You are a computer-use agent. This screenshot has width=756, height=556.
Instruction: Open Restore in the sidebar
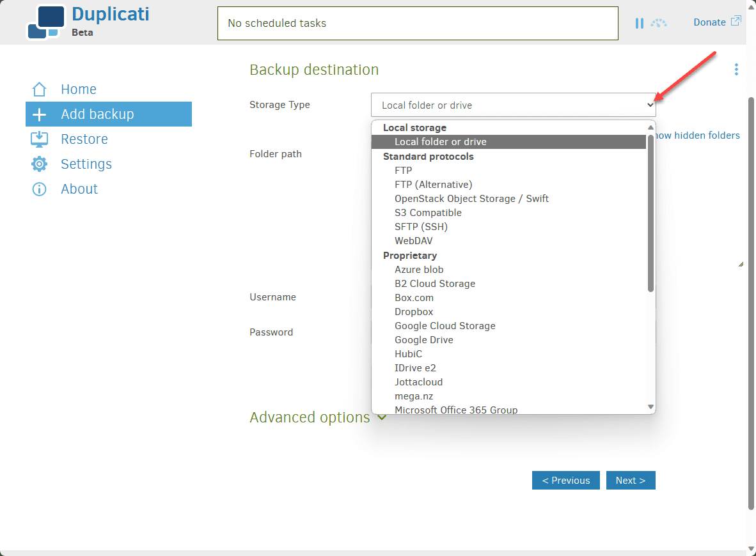84,139
